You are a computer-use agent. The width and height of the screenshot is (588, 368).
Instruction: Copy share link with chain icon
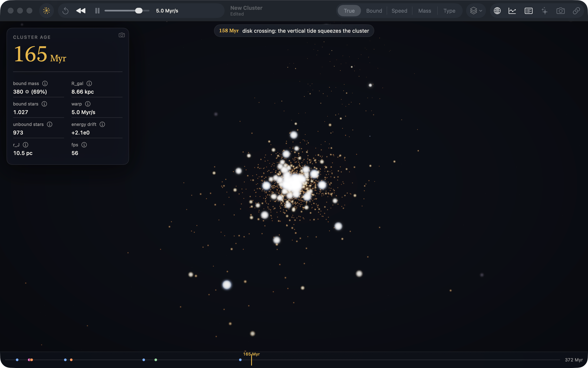coord(576,11)
